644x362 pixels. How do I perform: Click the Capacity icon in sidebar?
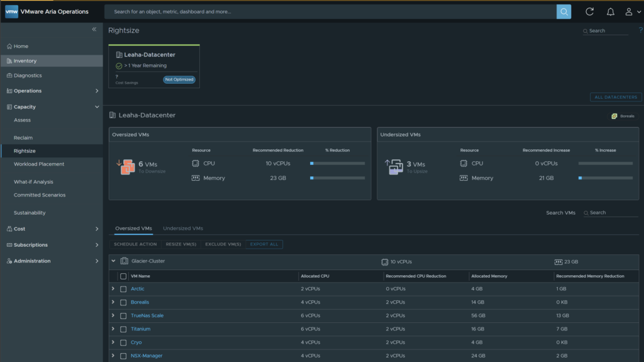pos(9,107)
